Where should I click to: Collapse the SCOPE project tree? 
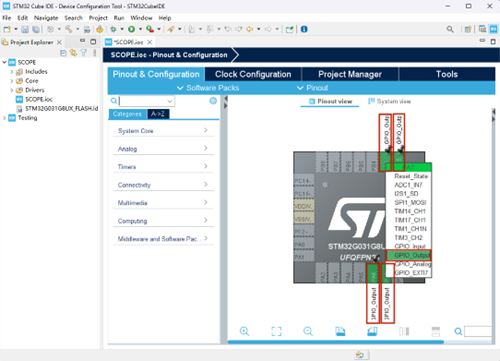[4, 62]
